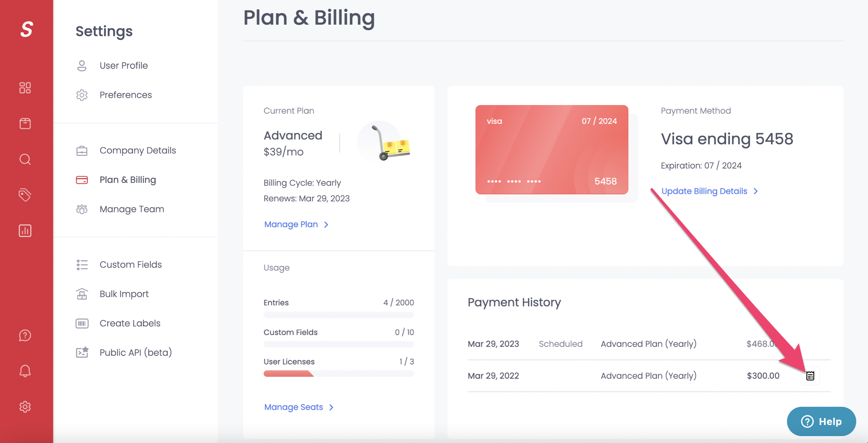Open the search magnifier icon in sidebar

pyautogui.click(x=25, y=159)
